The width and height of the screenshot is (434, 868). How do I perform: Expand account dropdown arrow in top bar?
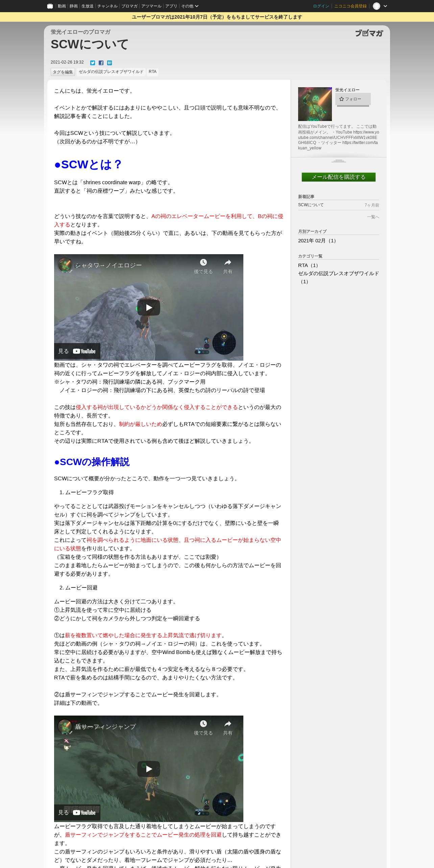(385, 6)
